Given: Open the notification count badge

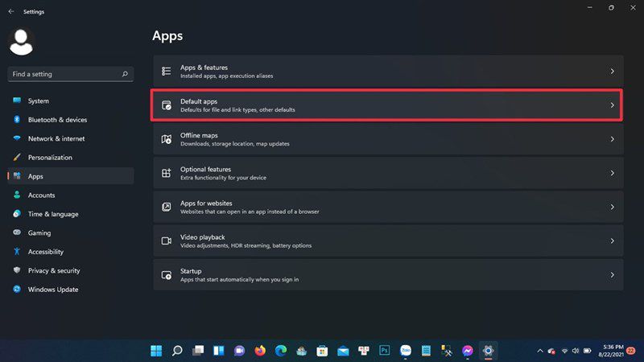Looking at the screenshot, I should pyautogui.click(x=631, y=351).
